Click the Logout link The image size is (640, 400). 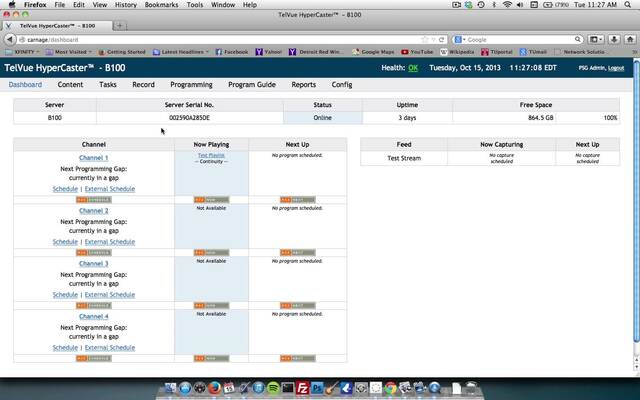point(616,68)
